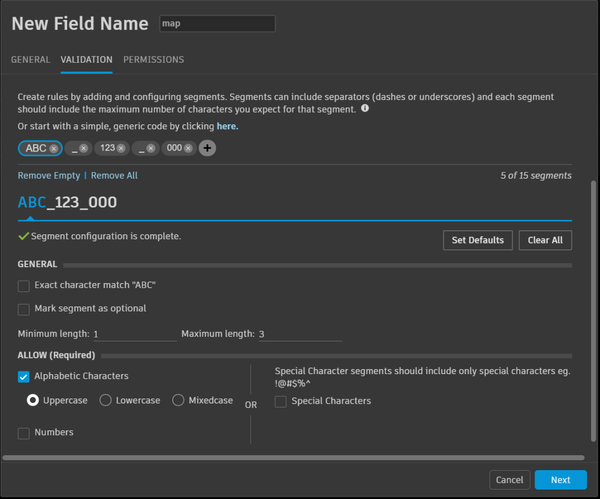Image resolution: width=600 pixels, height=499 pixels.
Task: Check Mark segment as optional
Action: pos(24,309)
